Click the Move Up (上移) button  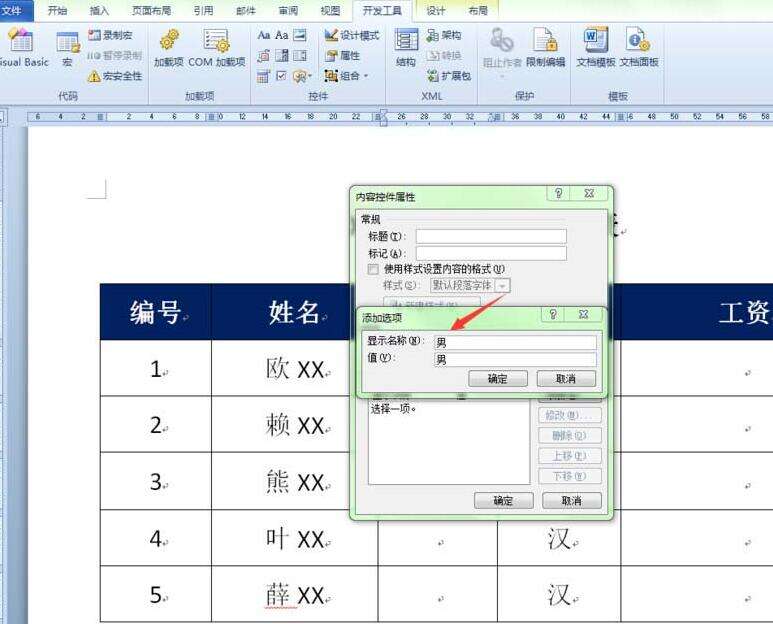pos(569,456)
